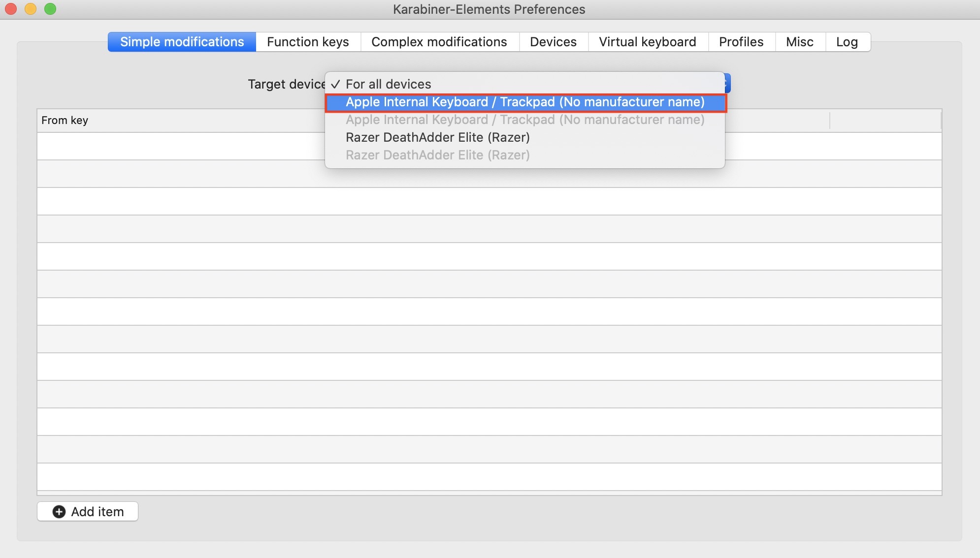The height and width of the screenshot is (558, 980).
Task: View the Log tab
Action: (847, 42)
